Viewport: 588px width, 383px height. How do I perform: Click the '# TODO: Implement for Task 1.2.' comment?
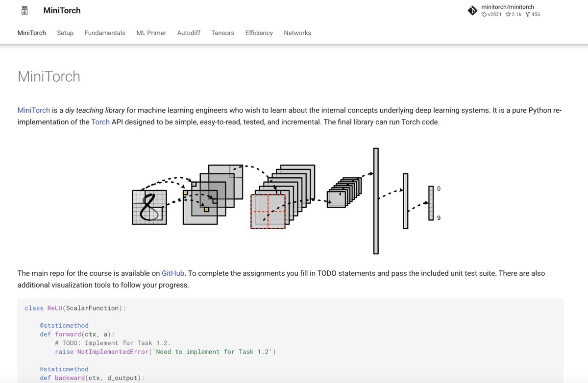point(113,343)
